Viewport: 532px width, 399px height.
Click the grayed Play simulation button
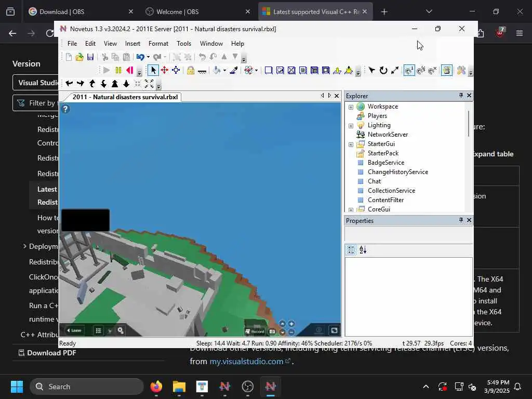click(x=107, y=70)
